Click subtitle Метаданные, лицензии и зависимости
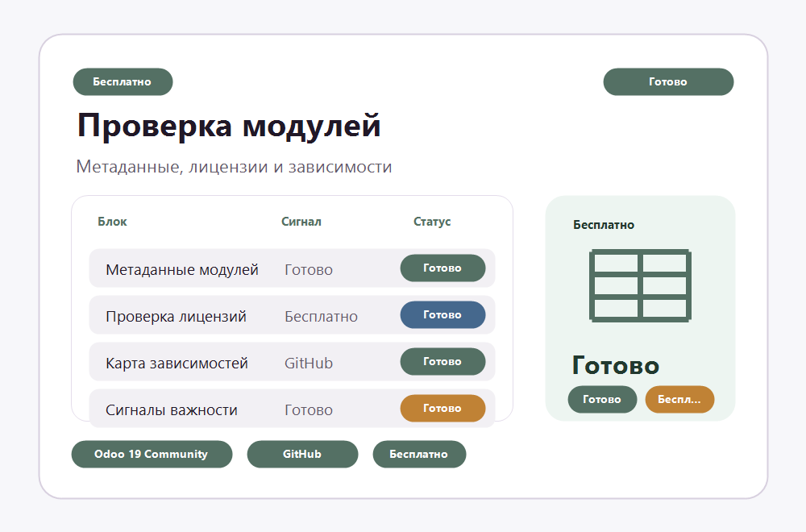Image resolution: width=806 pixels, height=532 pixels. (234, 167)
